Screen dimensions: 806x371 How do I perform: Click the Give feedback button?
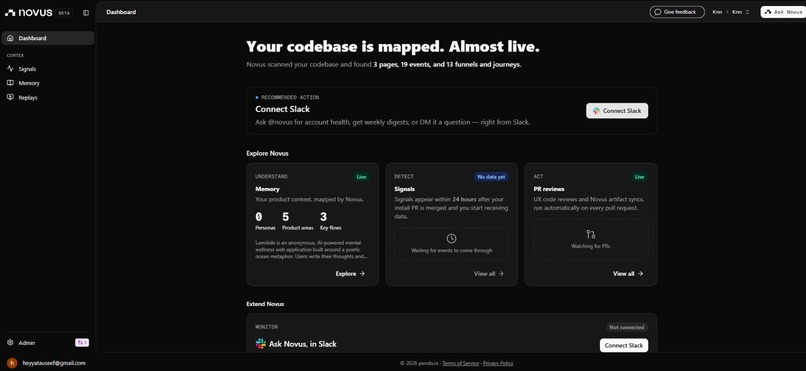677,12
